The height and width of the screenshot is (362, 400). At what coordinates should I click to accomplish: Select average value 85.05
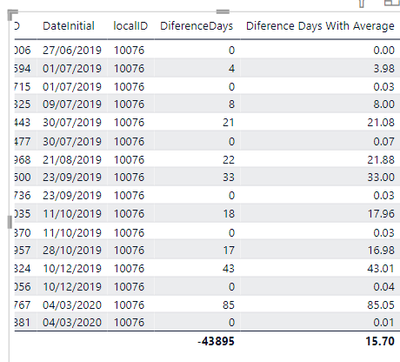pyautogui.click(x=381, y=305)
